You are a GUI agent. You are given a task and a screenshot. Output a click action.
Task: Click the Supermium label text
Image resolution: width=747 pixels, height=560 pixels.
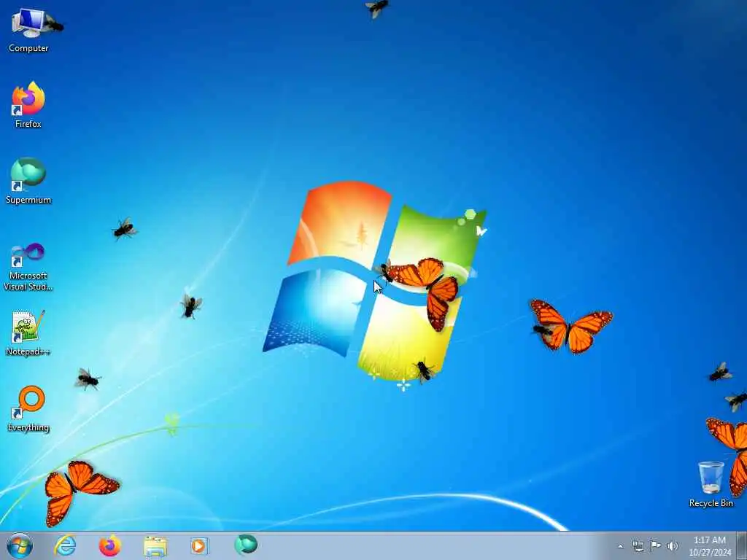(x=28, y=200)
